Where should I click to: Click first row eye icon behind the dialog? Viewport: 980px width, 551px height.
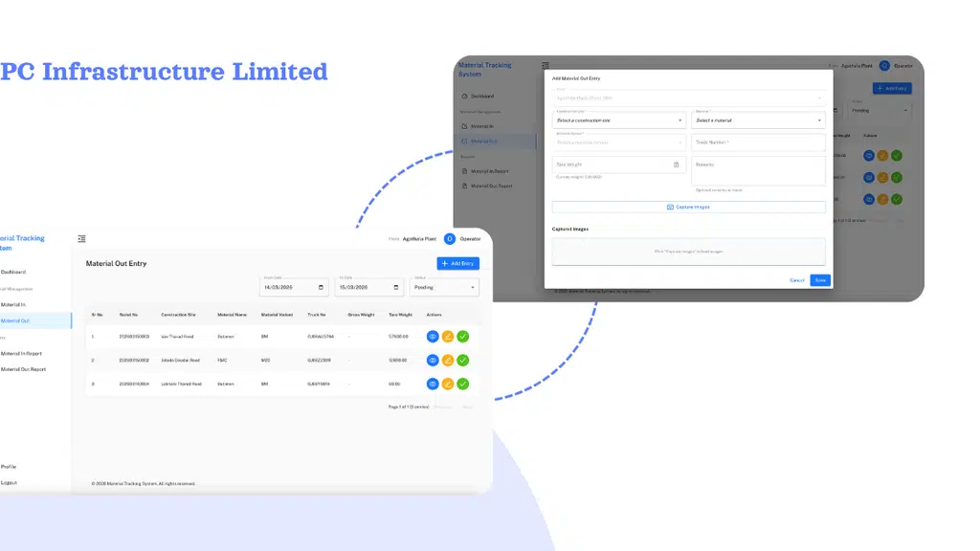click(x=869, y=156)
